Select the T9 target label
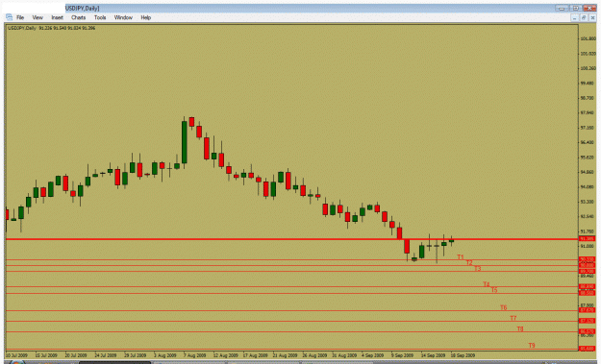601x364 pixels. (x=532, y=345)
